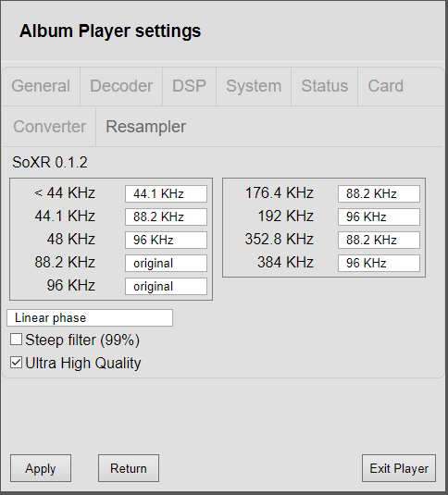This screenshot has height=495, width=448.
Task: Click the Exit Player button
Action: (399, 468)
